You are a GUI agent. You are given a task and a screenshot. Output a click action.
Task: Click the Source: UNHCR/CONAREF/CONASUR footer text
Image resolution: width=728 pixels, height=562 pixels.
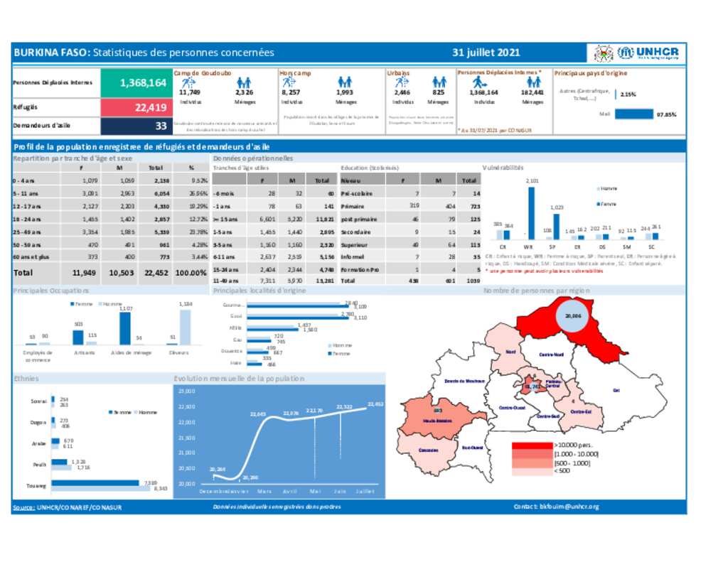click(68, 507)
